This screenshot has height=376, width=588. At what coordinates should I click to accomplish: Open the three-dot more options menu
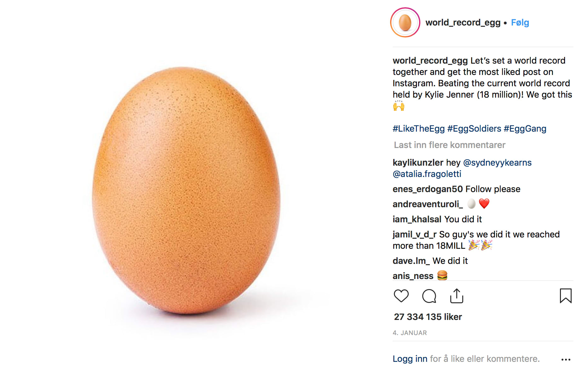click(566, 359)
